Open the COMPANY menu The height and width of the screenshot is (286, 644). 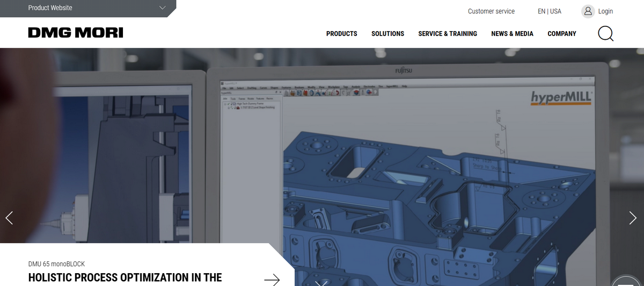point(562,33)
